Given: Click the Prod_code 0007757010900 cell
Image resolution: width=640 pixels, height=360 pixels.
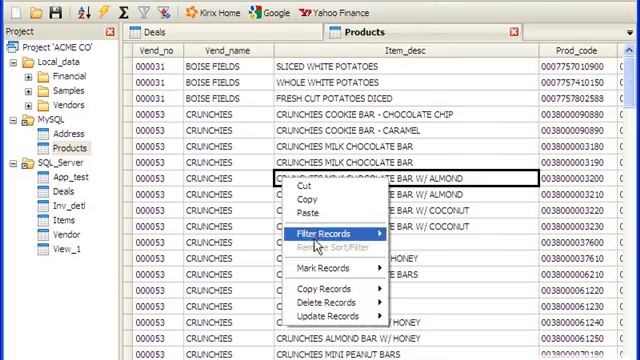Looking at the screenshot, I should pos(578,67).
